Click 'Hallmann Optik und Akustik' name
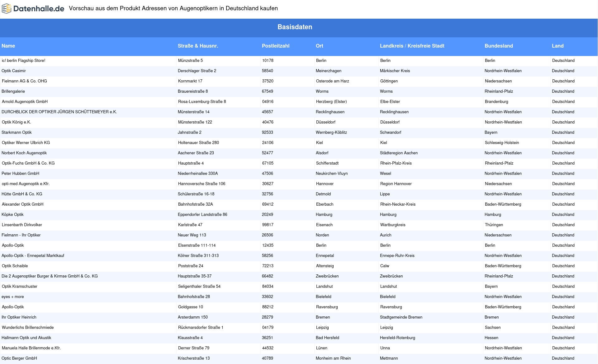Viewport: 598px width, 364px height. (x=26, y=338)
